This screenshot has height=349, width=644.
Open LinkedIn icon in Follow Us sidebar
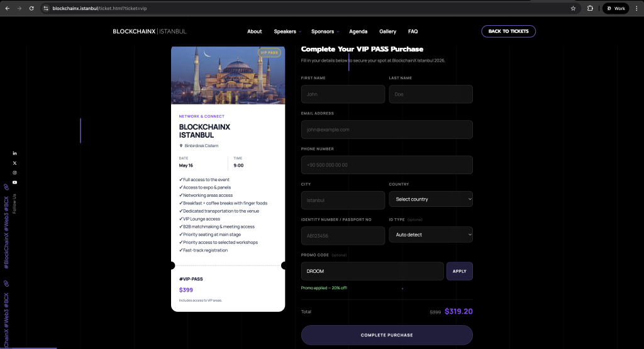(15, 153)
